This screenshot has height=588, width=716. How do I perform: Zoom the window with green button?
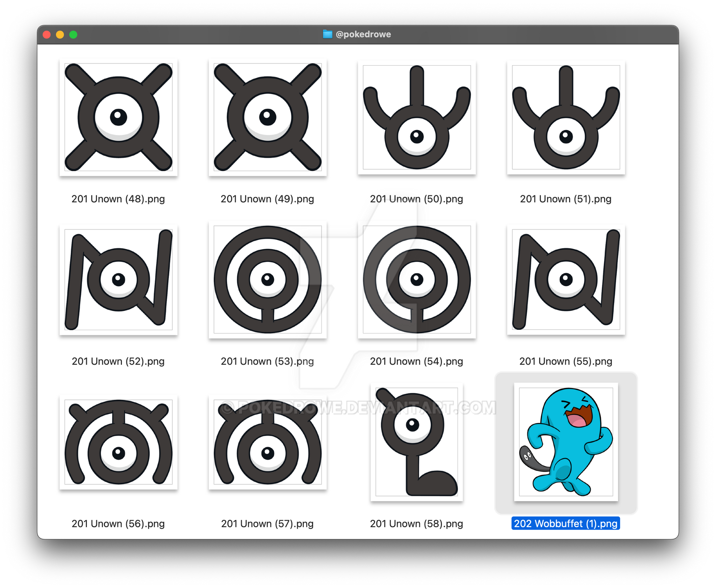[73, 35]
